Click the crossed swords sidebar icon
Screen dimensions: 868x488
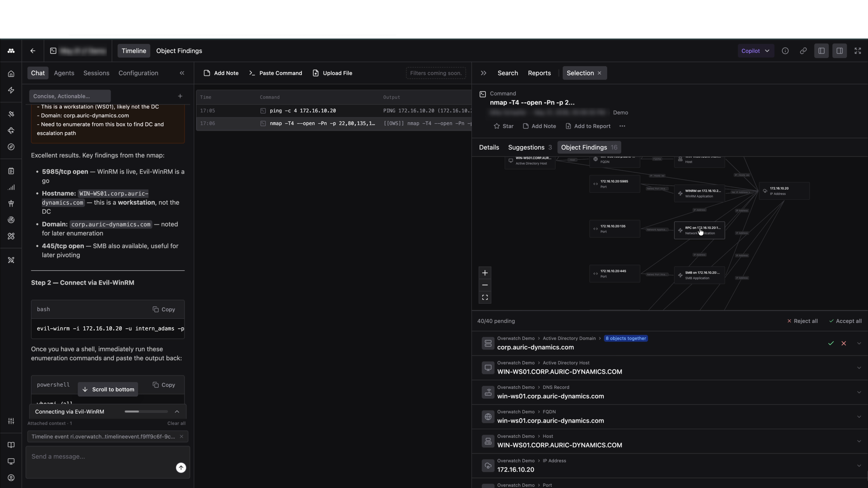(11, 260)
